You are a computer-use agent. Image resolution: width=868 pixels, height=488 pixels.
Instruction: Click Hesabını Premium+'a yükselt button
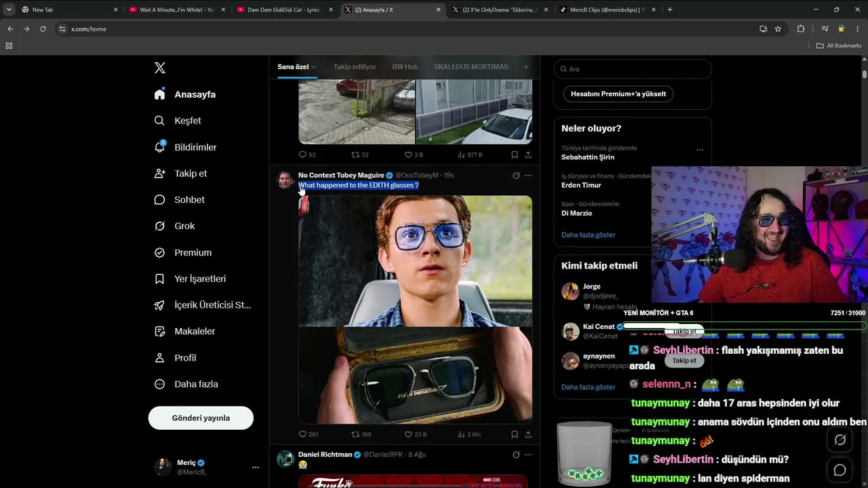(618, 94)
